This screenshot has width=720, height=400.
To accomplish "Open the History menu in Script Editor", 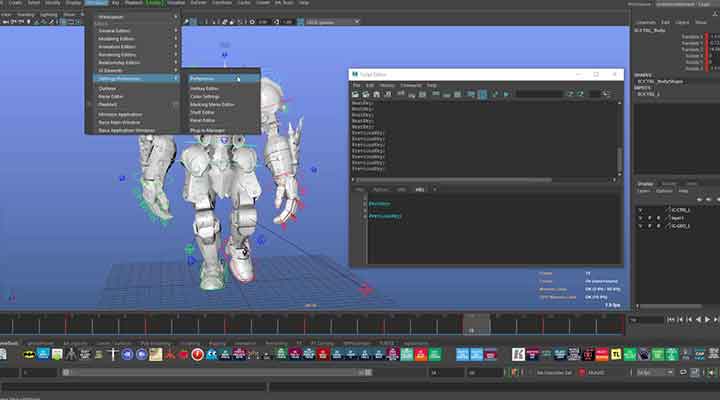I will (x=386, y=85).
